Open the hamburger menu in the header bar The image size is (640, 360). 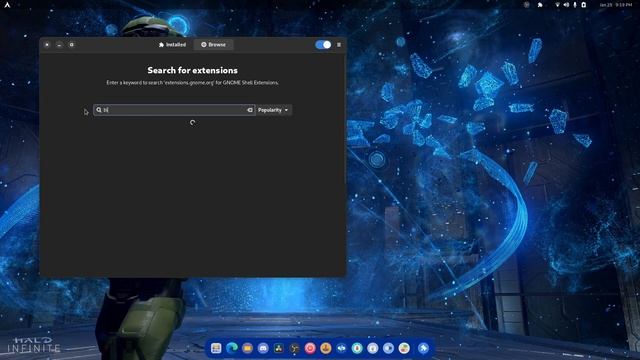(339, 44)
